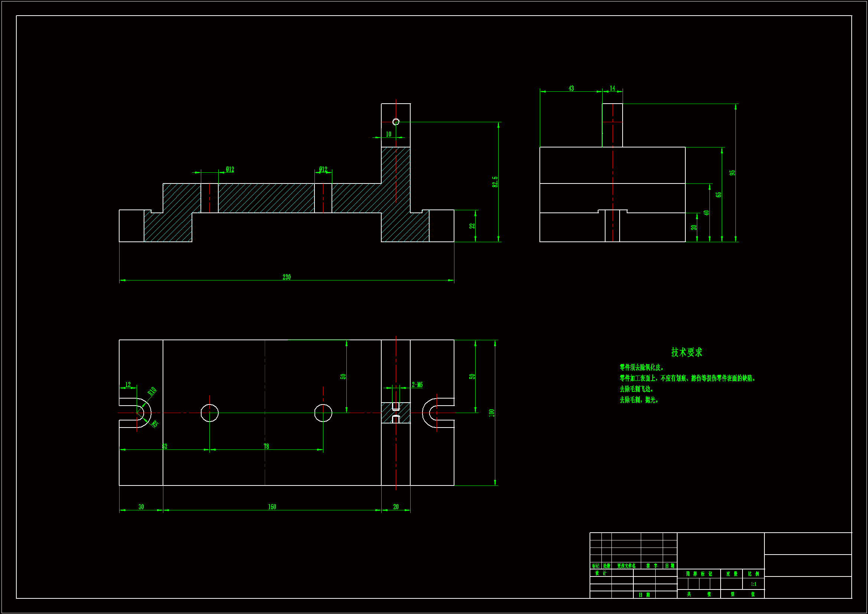The height and width of the screenshot is (614, 868).
Task: Click the 95 height dimension in side view
Action: click(732, 173)
